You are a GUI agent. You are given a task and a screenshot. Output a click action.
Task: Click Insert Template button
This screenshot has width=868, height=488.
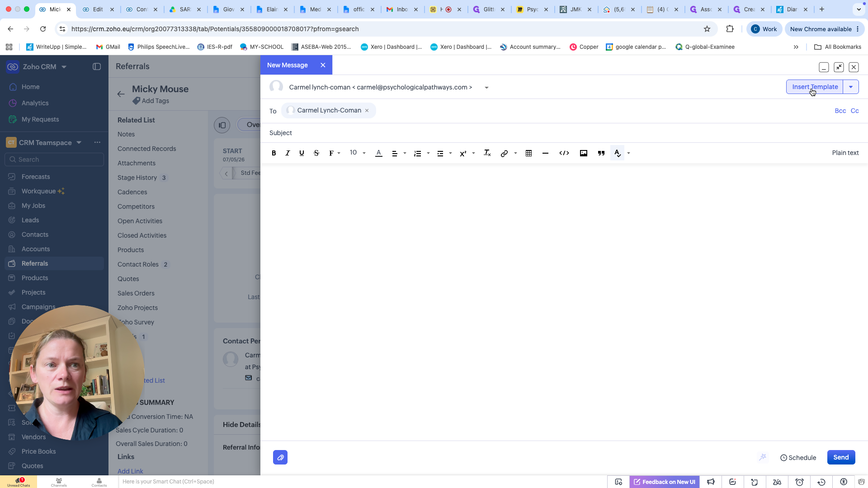pos(815,87)
